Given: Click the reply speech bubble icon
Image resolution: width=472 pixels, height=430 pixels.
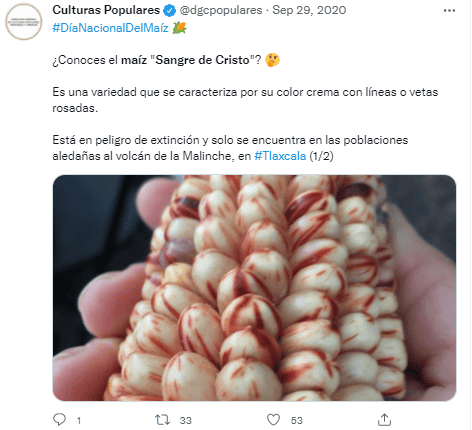Looking at the screenshot, I should [60, 420].
